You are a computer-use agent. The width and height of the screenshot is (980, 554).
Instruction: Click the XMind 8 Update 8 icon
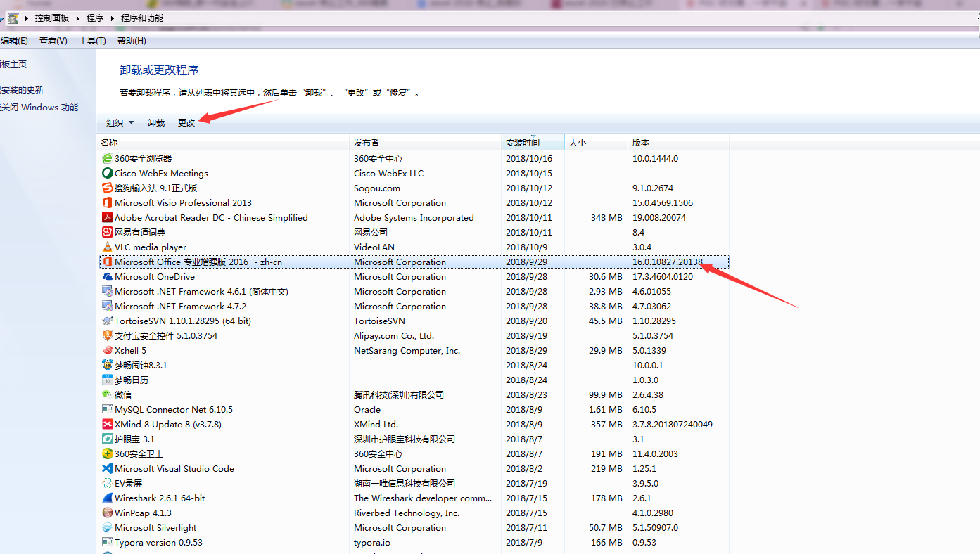(x=108, y=424)
